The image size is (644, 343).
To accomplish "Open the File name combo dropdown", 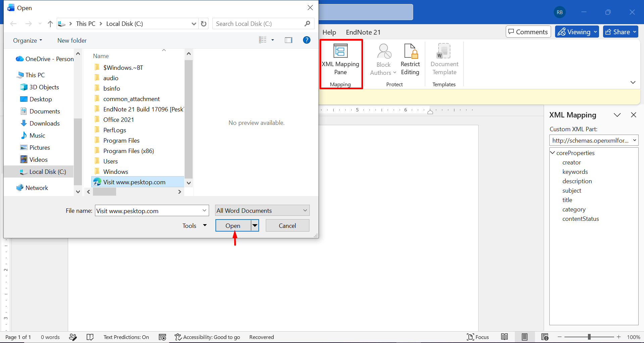I will (204, 210).
